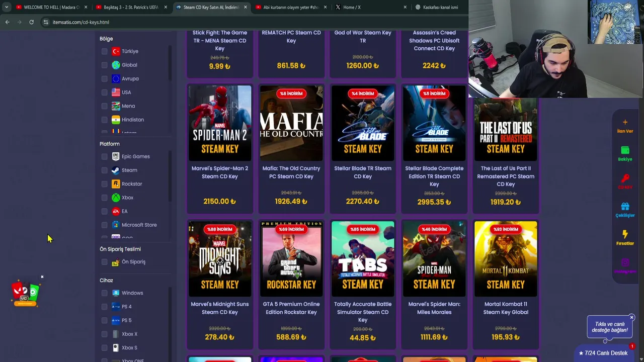This screenshot has width=644, height=362.
Task: Click the Spider-Man Miles Morales cover image
Action: (434, 259)
